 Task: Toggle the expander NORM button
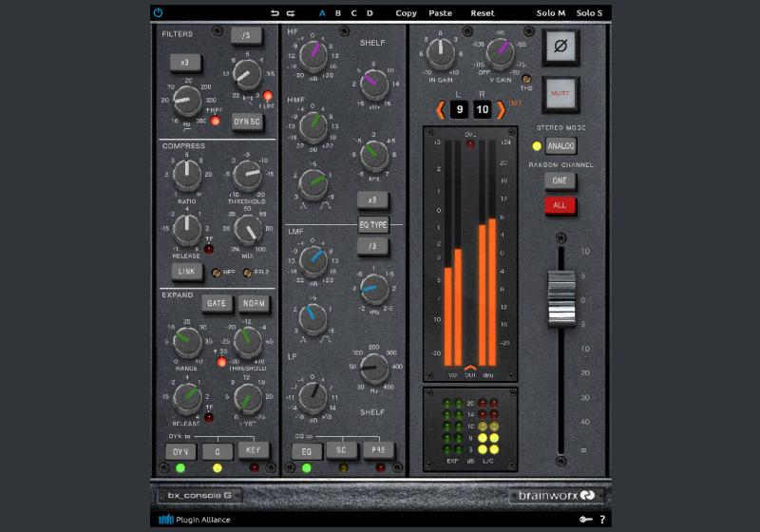(x=254, y=303)
